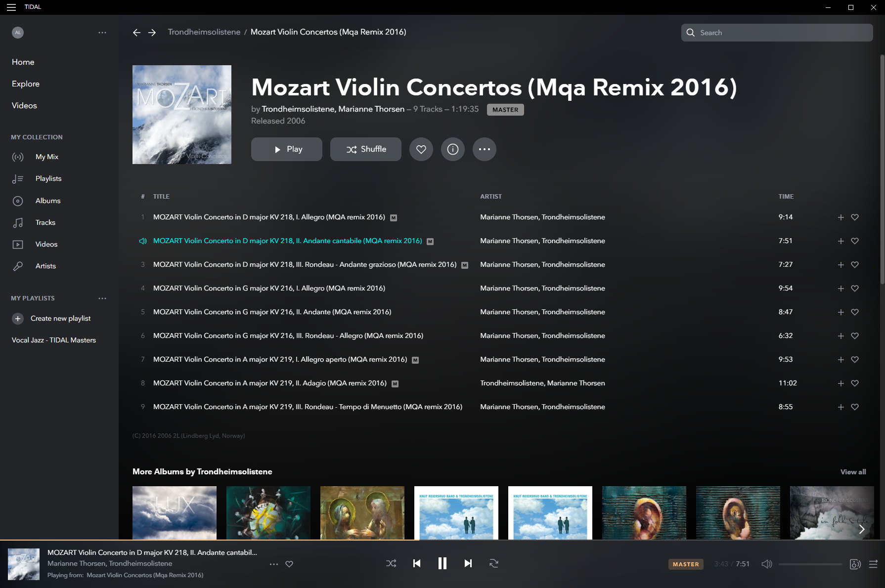Favorite KV 216 II. Andante track
This screenshot has height=588, width=885.
(855, 312)
